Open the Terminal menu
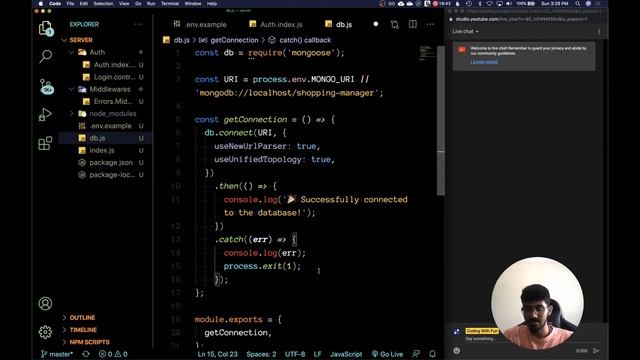The width and height of the screenshot is (640, 360). coord(170,3)
